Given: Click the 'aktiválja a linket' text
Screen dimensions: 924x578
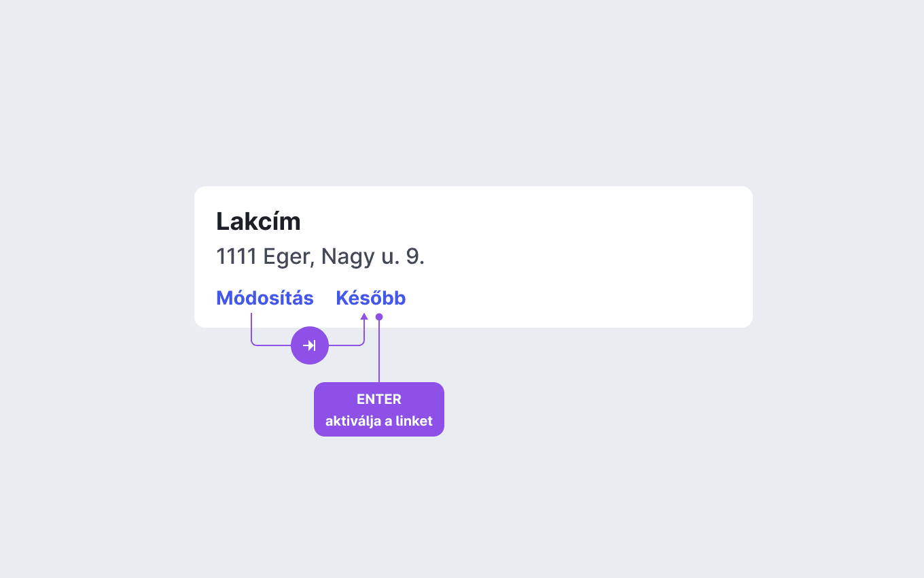Looking at the screenshot, I should 379,421.
